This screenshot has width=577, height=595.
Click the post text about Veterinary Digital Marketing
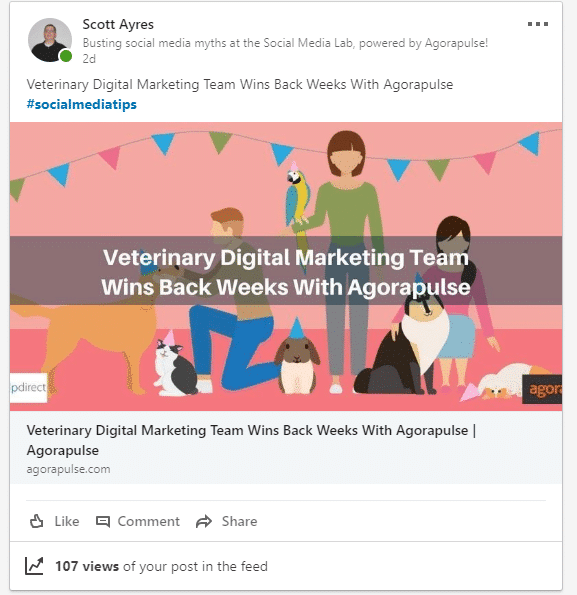coord(240,84)
